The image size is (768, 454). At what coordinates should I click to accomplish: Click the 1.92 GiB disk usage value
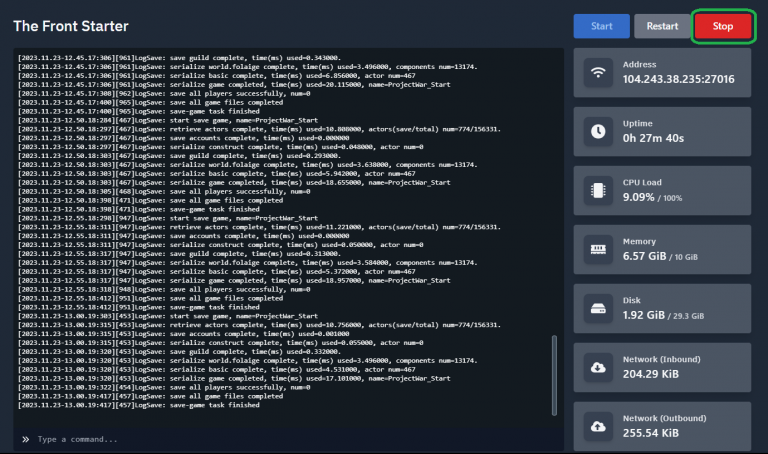[645, 315]
